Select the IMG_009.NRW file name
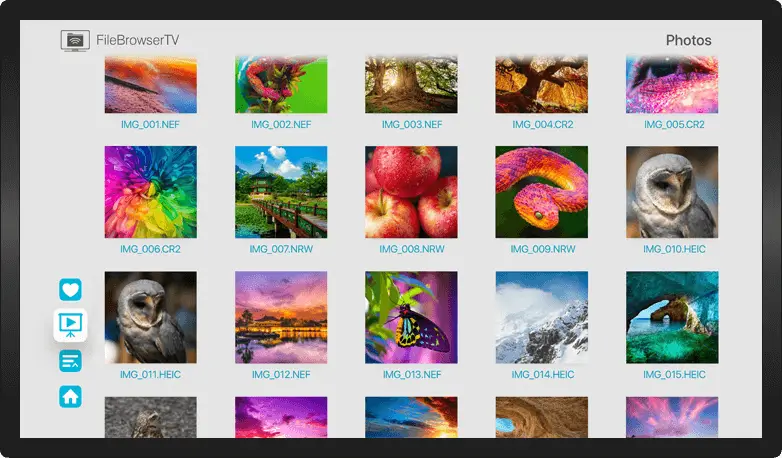 coord(543,249)
